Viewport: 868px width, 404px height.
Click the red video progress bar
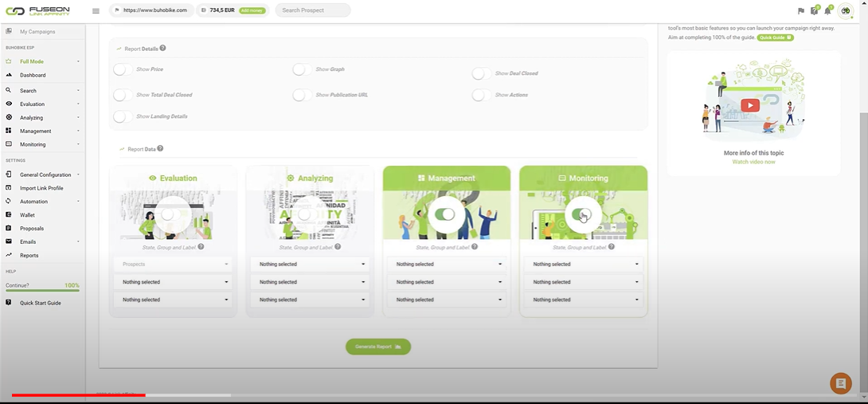78,394
